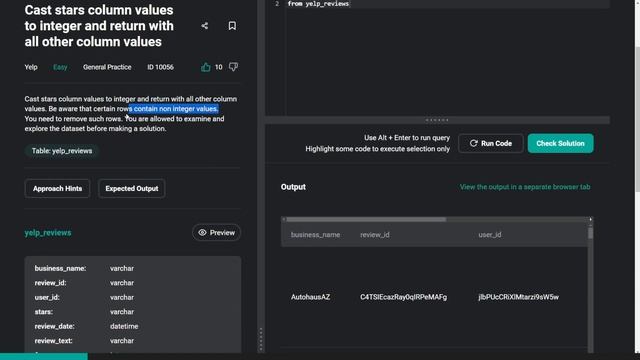Click the jlbPUcCRiXlMtarzi9sW5w user id cell

518,297
